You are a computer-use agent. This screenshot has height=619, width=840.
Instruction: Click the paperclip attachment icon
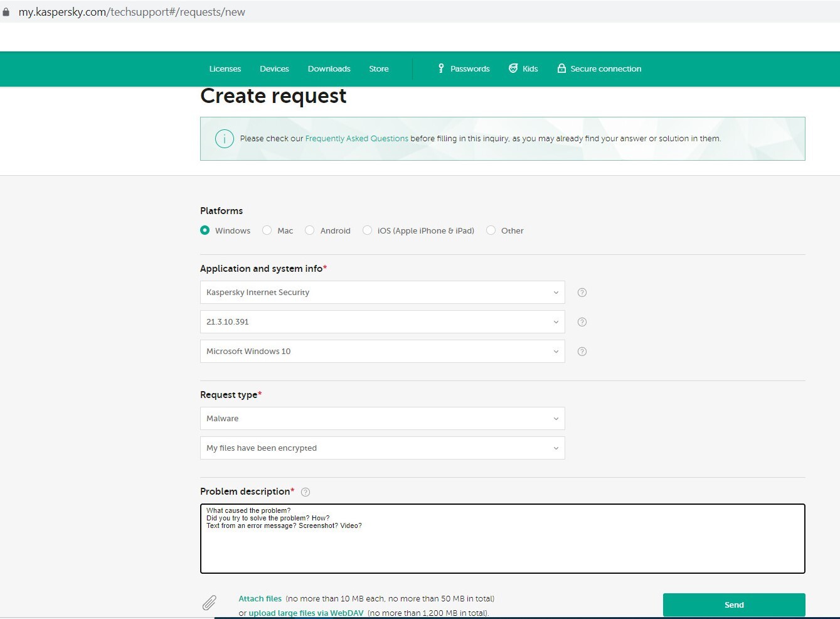click(210, 603)
